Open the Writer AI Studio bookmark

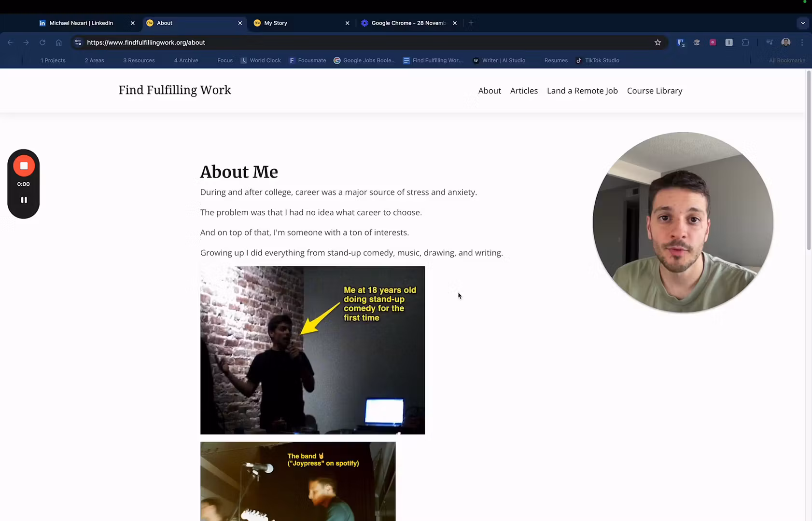click(x=499, y=60)
